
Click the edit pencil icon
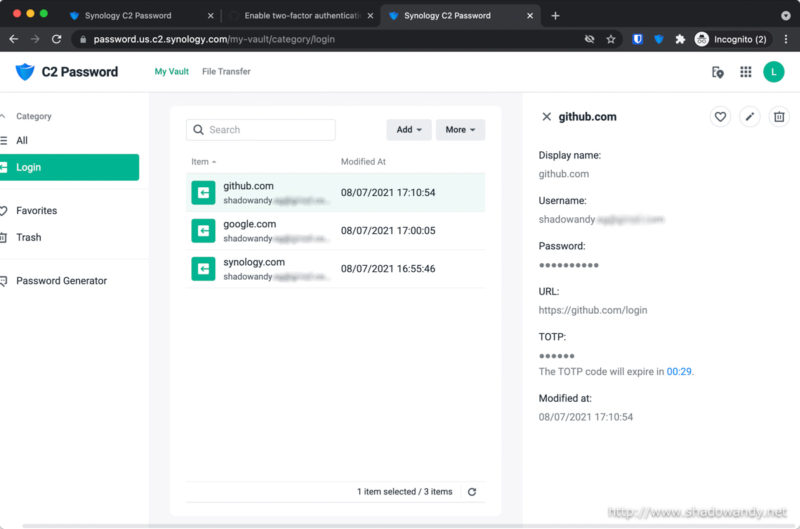pyautogui.click(x=749, y=117)
